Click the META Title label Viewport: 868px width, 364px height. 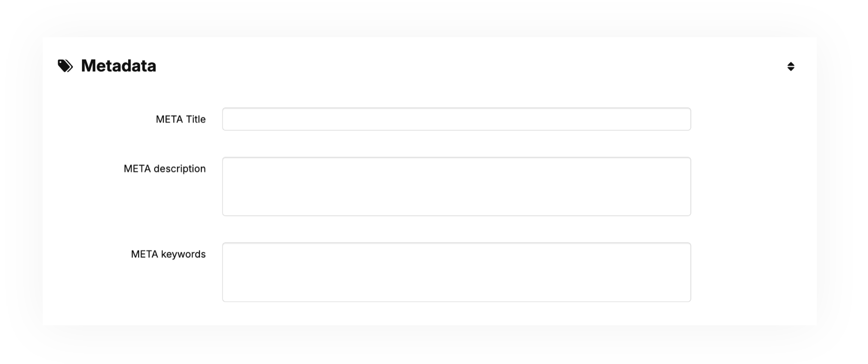coord(181,119)
